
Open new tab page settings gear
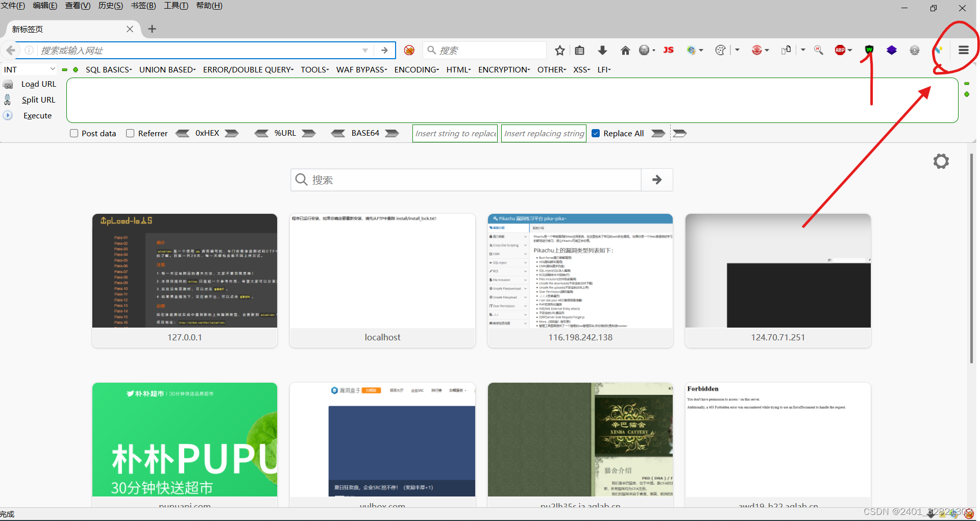941,161
